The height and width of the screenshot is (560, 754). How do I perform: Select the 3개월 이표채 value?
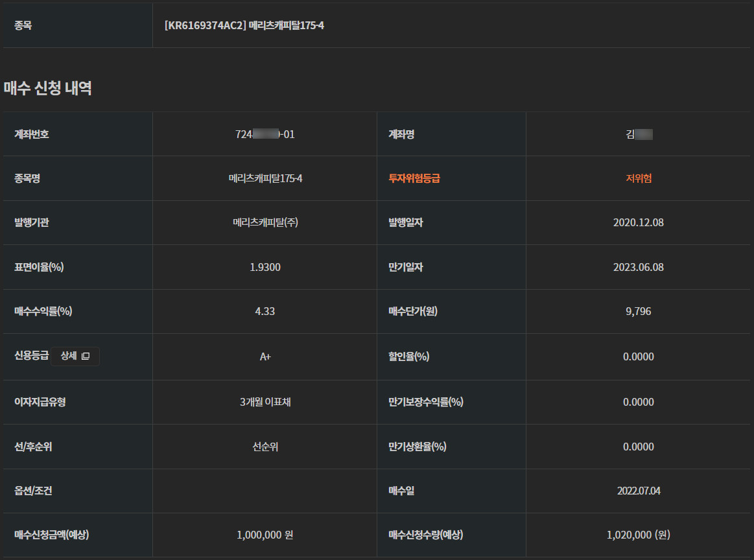coord(265,402)
